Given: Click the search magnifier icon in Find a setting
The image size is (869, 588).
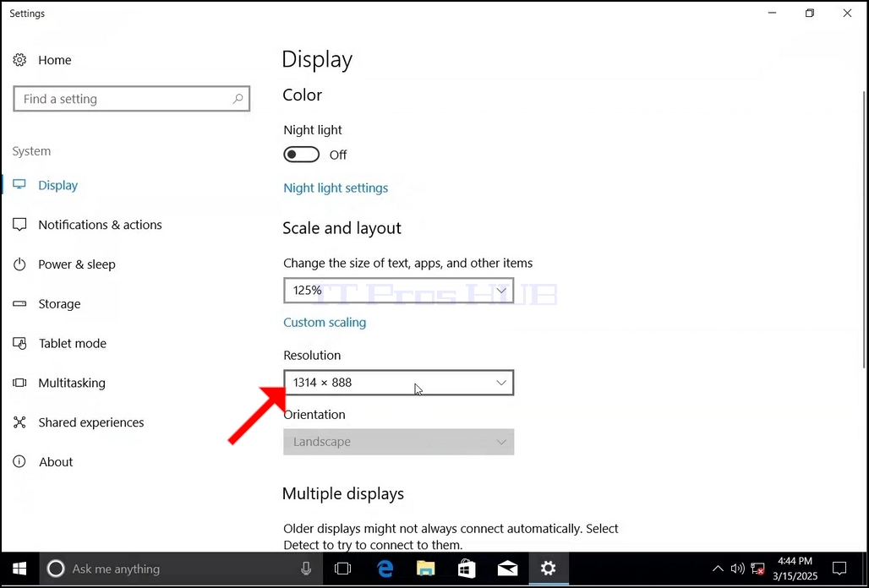Looking at the screenshot, I should (x=238, y=99).
